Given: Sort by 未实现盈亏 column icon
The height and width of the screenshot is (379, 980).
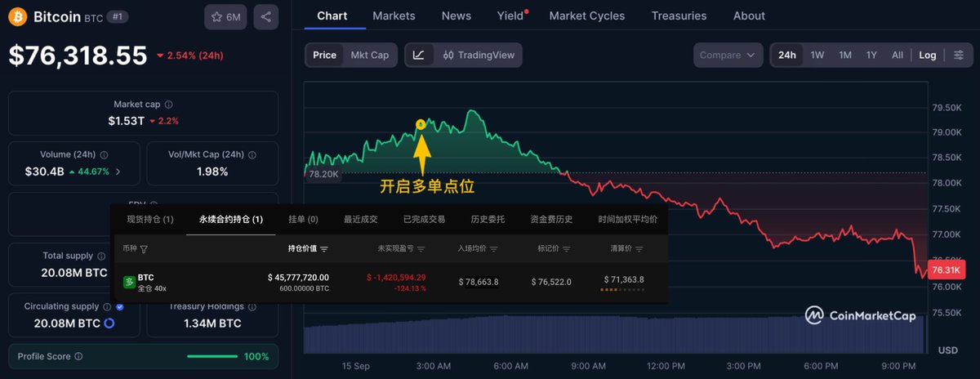Looking at the screenshot, I should (422, 248).
